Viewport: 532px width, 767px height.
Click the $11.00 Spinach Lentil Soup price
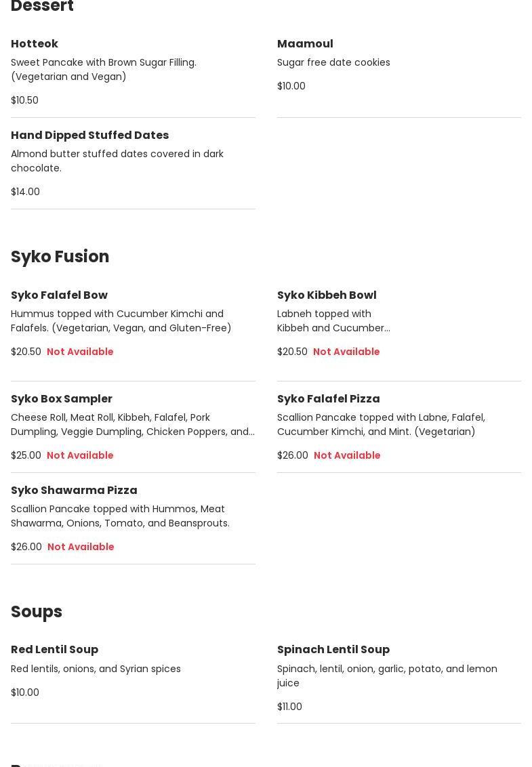coord(289,707)
